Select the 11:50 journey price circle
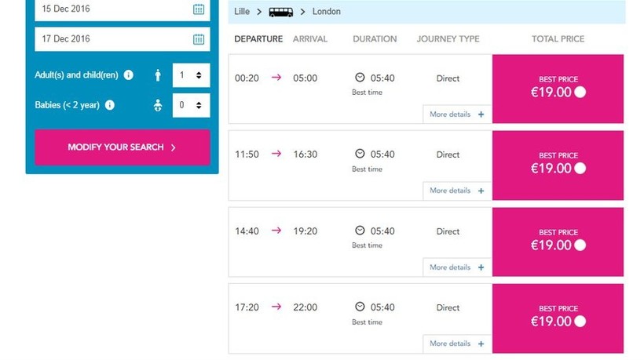 580,168
